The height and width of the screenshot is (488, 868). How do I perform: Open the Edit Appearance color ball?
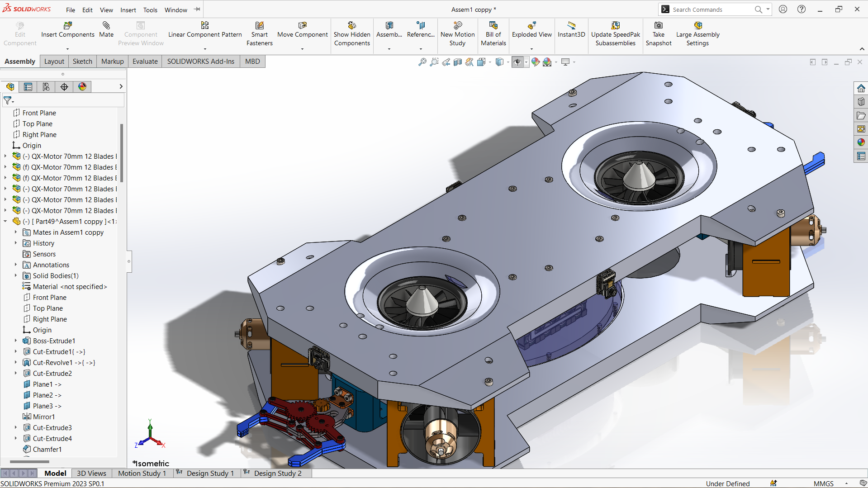(536, 62)
